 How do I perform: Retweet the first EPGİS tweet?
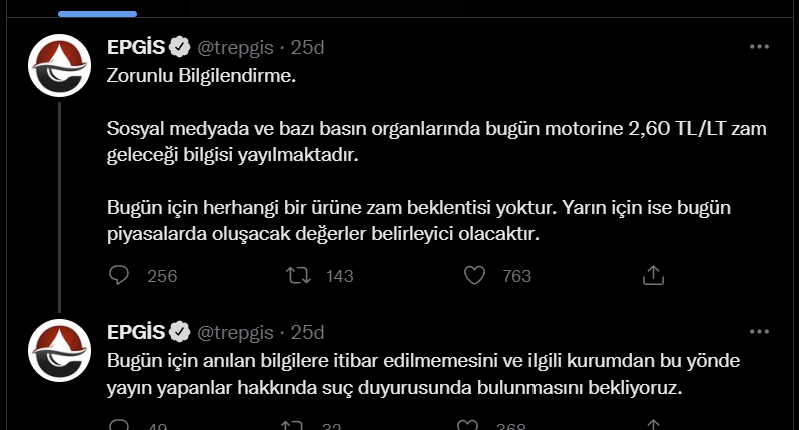(298, 276)
